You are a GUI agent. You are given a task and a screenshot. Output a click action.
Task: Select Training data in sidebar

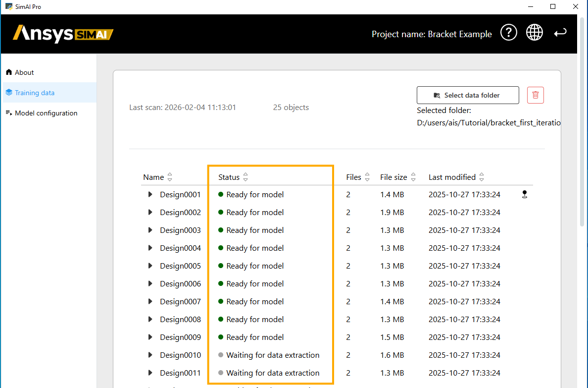click(35, 93)
